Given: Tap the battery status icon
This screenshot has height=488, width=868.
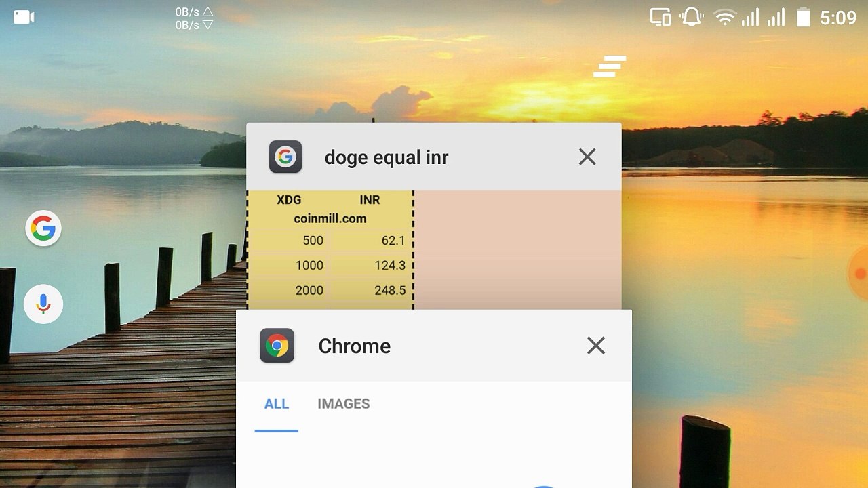Looking at the screenshot, I should click(804, 17).
